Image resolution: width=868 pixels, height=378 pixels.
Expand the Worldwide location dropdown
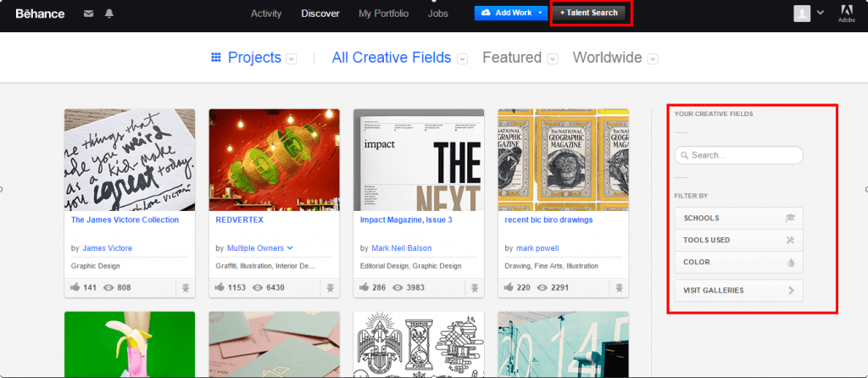coord(653,58)
